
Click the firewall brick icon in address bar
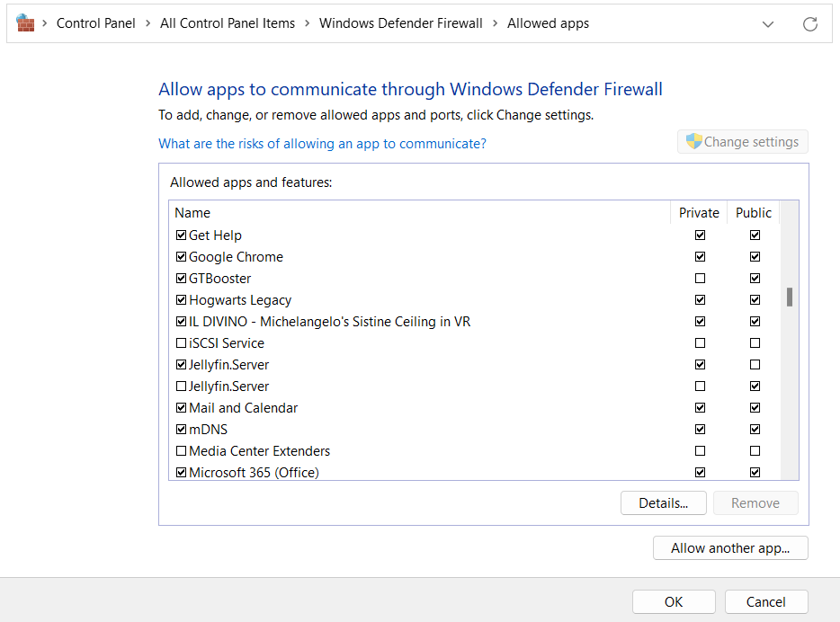[25, 23]
